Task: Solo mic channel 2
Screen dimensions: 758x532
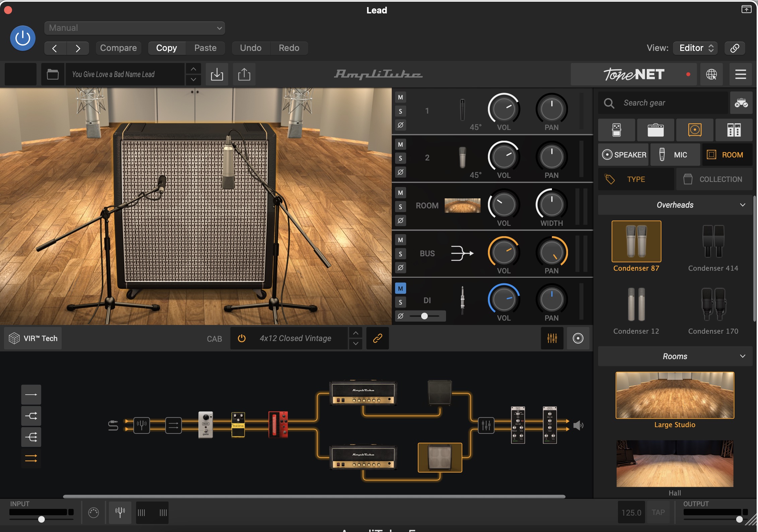Action: pyautogui.click(x=400, y=158)
